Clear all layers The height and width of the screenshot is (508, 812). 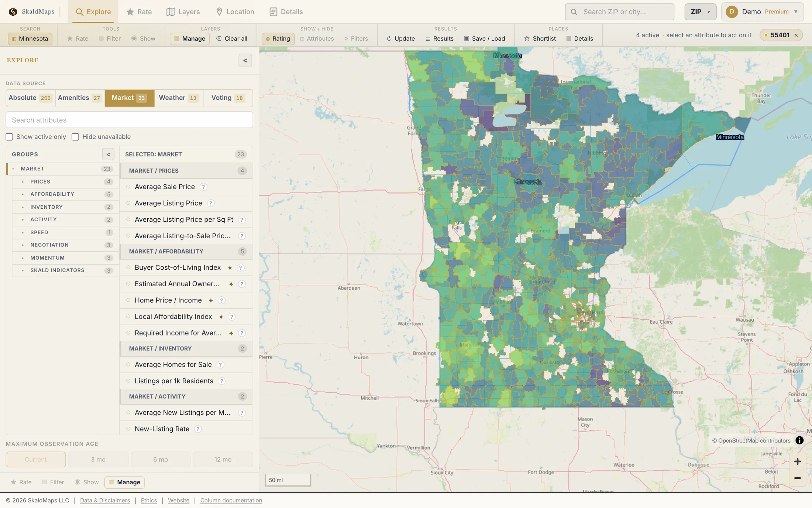231,38
